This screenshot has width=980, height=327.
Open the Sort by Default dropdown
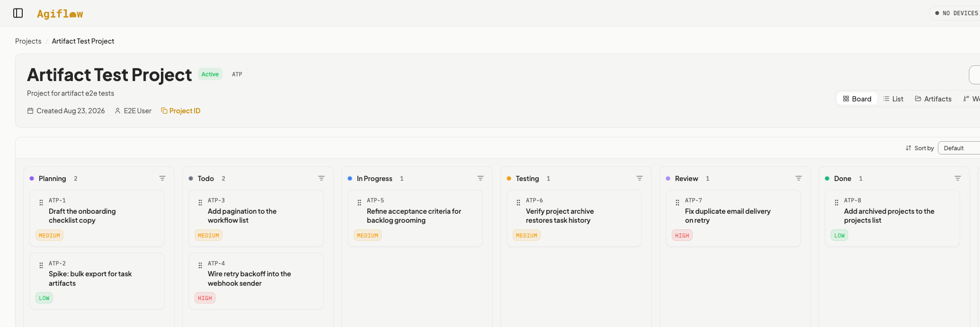pos(959,148)
